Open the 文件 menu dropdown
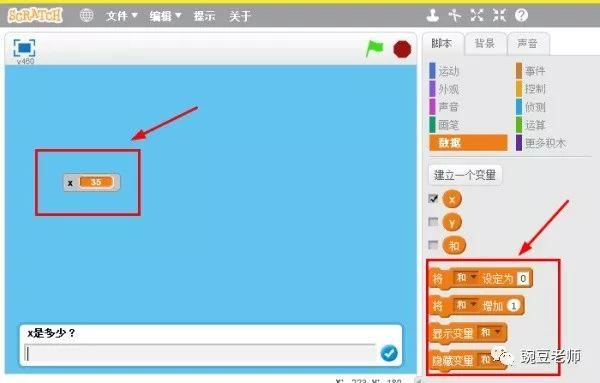Image resolution: width=600 pixels, height=383 pixels. click(121, 16)
